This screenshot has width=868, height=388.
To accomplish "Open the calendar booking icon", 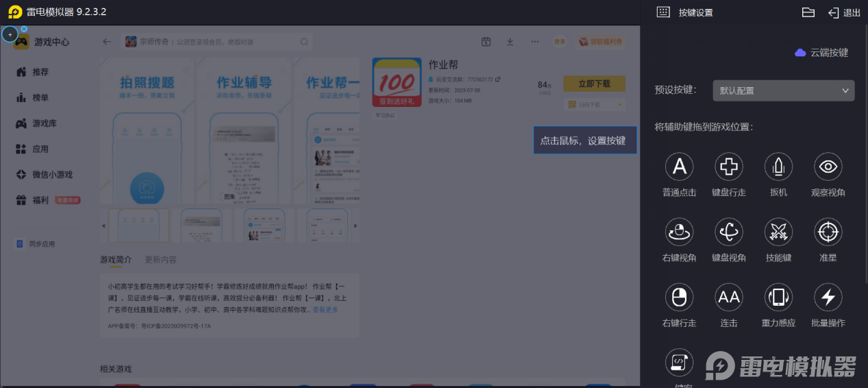I will (x=486, y=42).
